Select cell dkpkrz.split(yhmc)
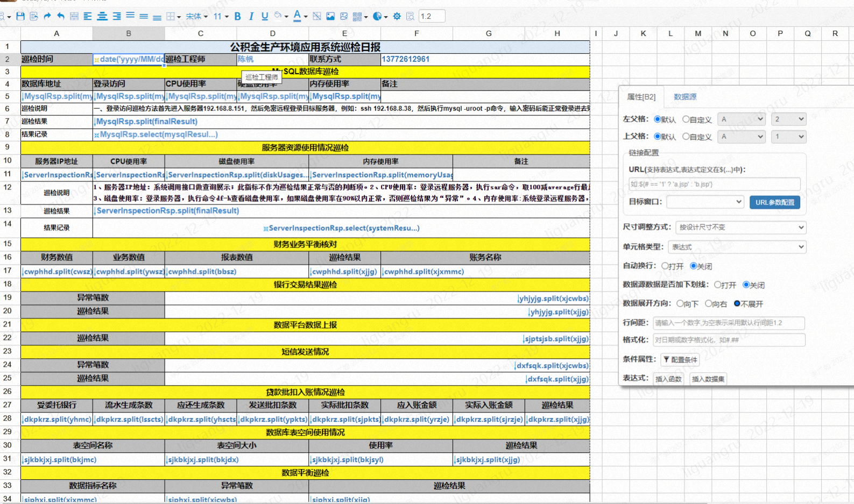 point(57,419)
